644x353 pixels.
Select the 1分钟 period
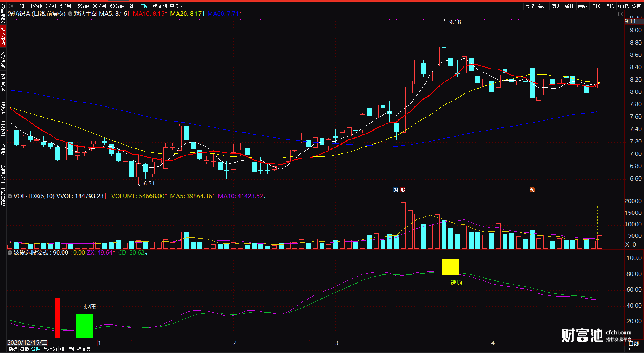tap(36, 6)
